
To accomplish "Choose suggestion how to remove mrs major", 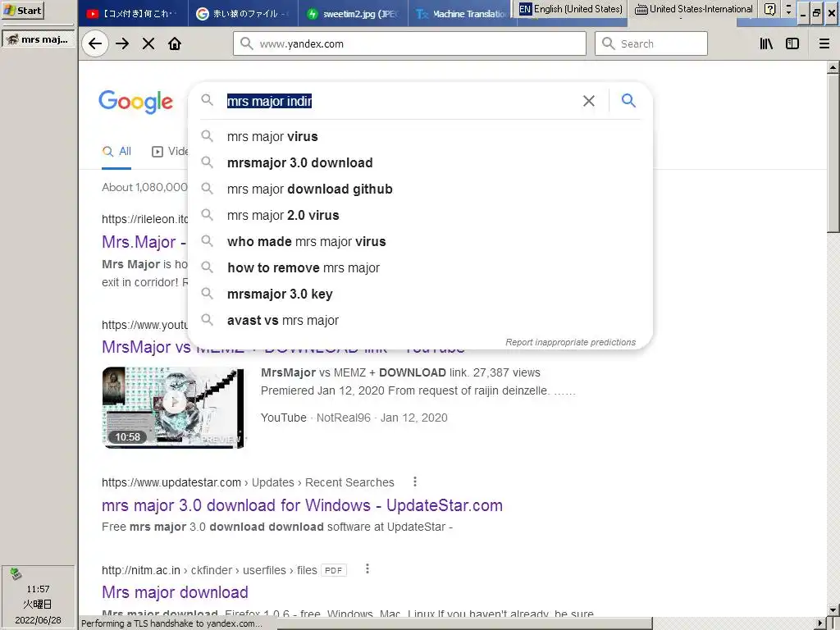I will pos(421,268).
